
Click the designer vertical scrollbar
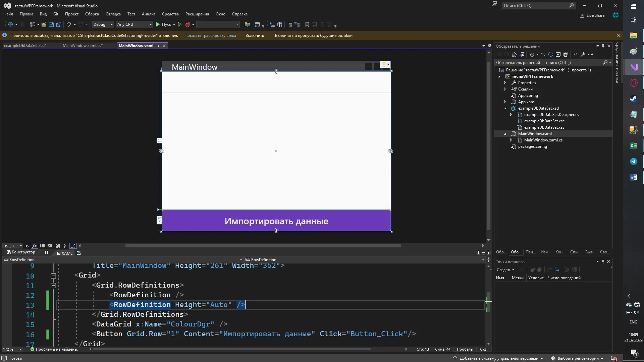pyautogui.click(x=489, y=146)
